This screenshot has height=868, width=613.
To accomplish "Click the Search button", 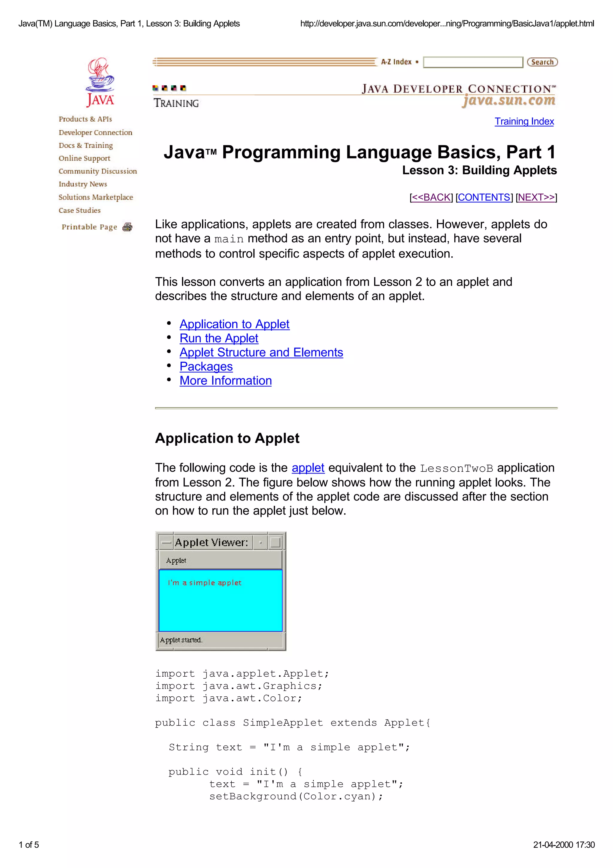I will pos(542,62).
